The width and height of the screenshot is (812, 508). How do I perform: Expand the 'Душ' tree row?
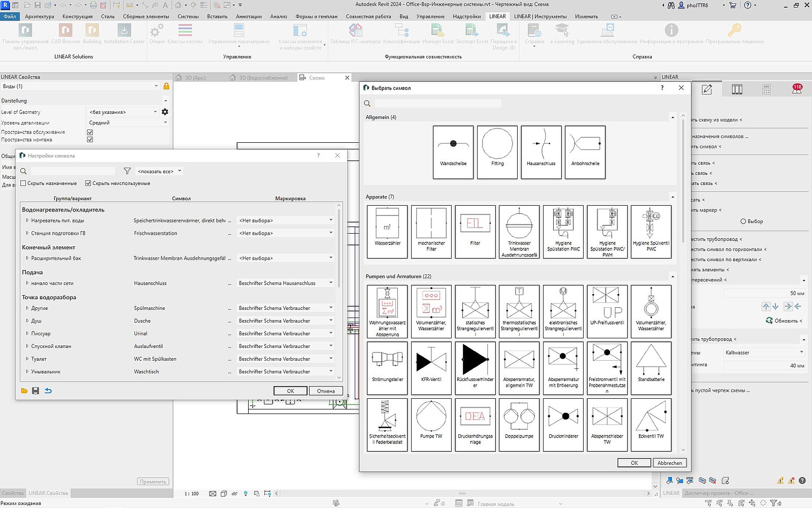click(x=27, y=321)
